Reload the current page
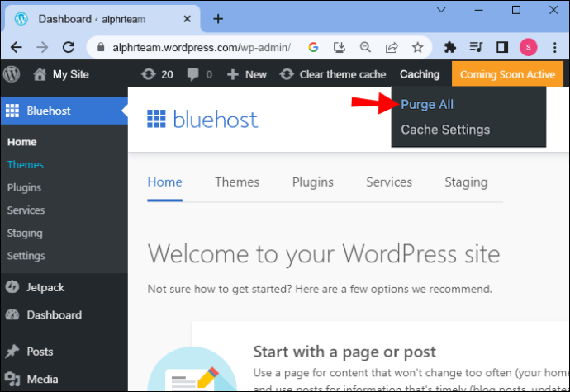Screen dimensions: 570x392 tap(69, 47)
